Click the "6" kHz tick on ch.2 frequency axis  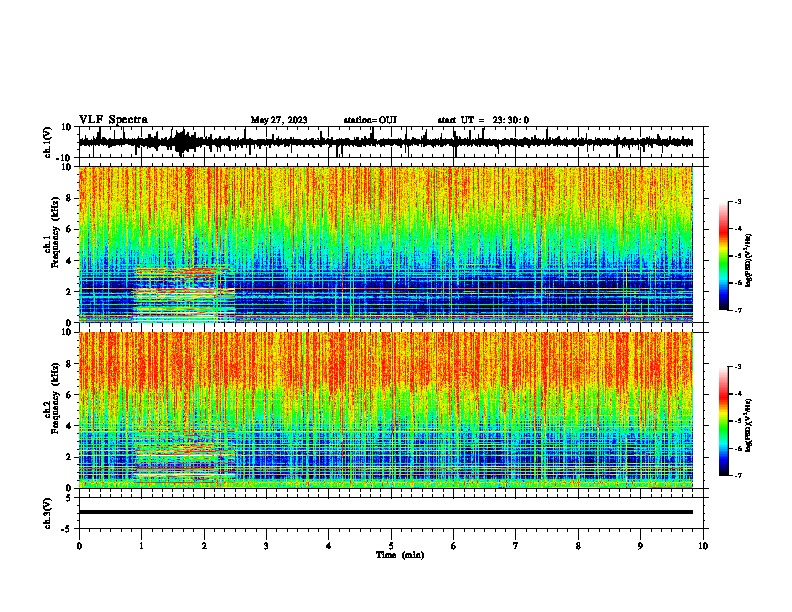pyautogui.click(x=69, y=395)
